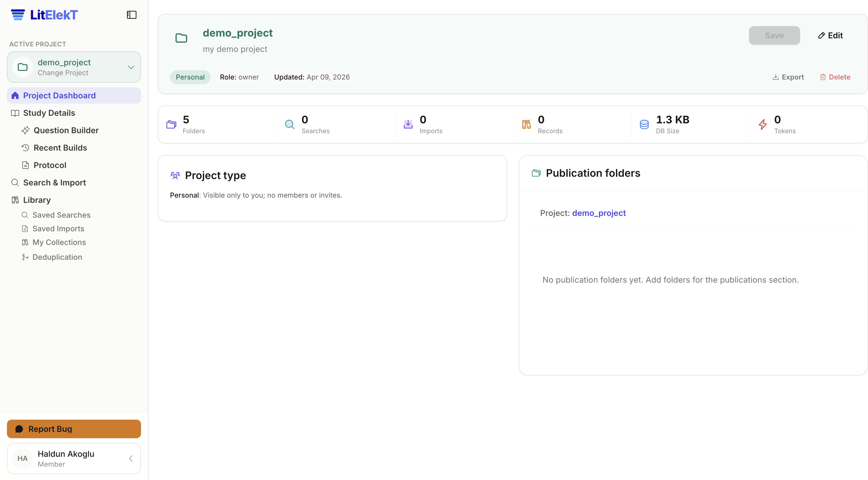Click the 'Role: owner' text

[x=239, y=77]
